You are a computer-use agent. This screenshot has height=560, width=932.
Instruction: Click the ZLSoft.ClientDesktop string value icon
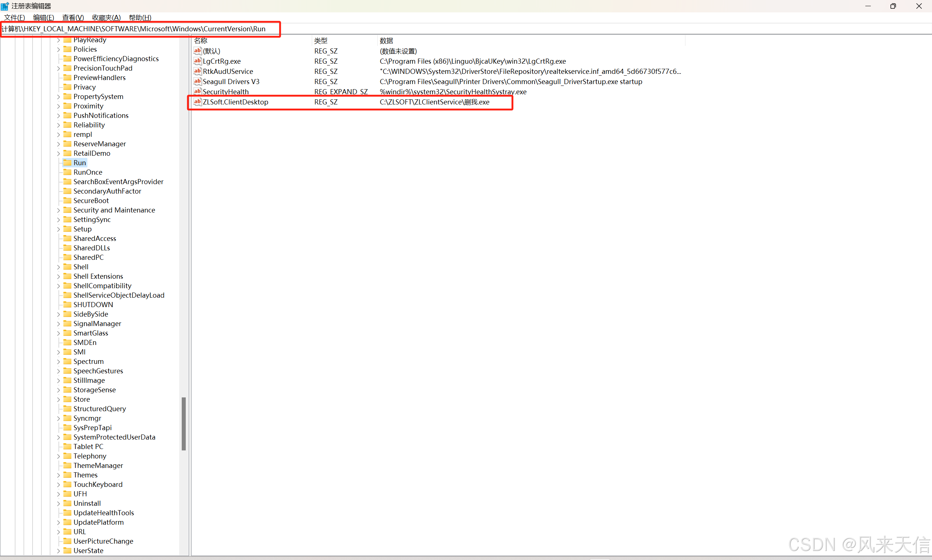point(197,102)
